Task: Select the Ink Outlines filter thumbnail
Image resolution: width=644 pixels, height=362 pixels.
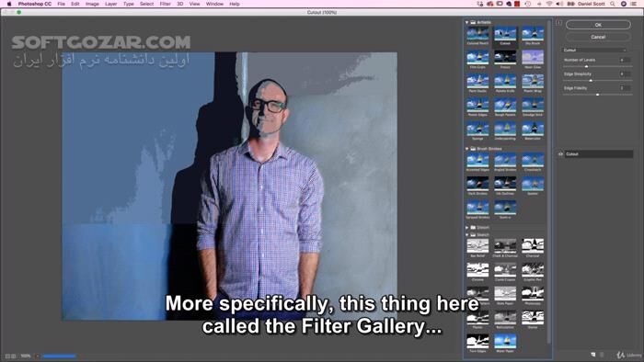Action: [x=505, y=184]
